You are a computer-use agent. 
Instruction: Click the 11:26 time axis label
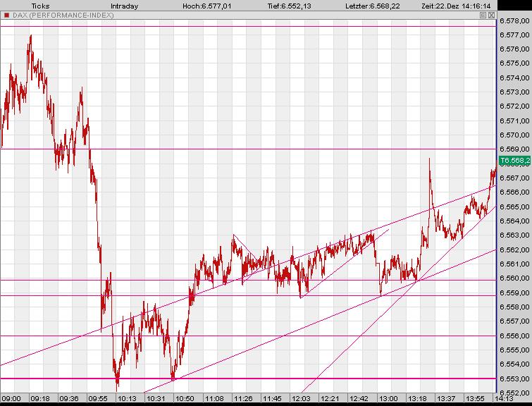click(x=243, y=398)
